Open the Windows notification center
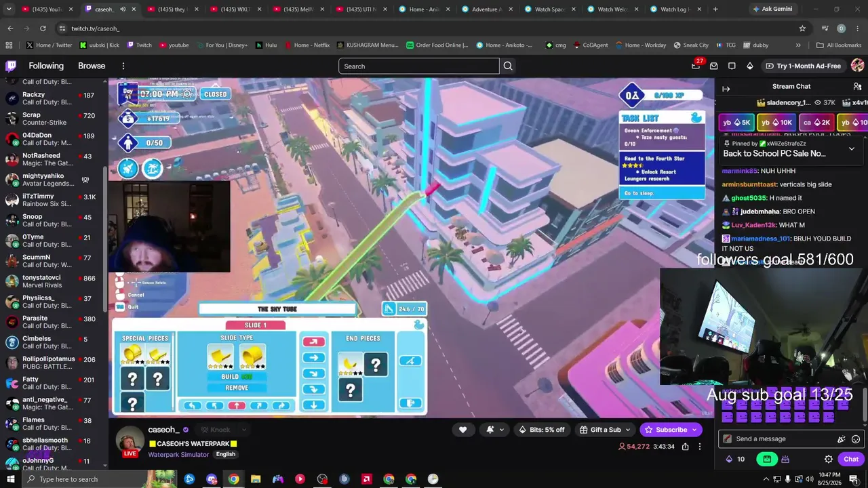Viewport: 868px width, 488px height. (854, 479)
